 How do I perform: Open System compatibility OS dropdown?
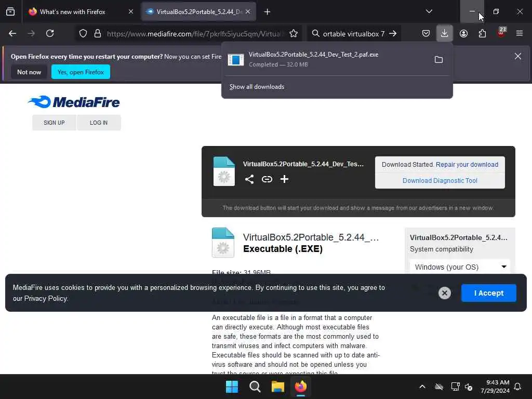click(x=460, y=267)
